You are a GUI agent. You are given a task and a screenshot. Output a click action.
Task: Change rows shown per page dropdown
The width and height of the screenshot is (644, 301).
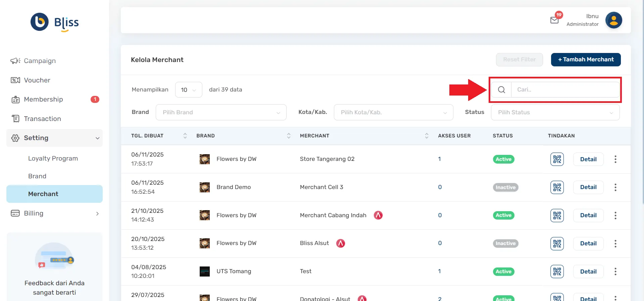[x=189, y=90]
